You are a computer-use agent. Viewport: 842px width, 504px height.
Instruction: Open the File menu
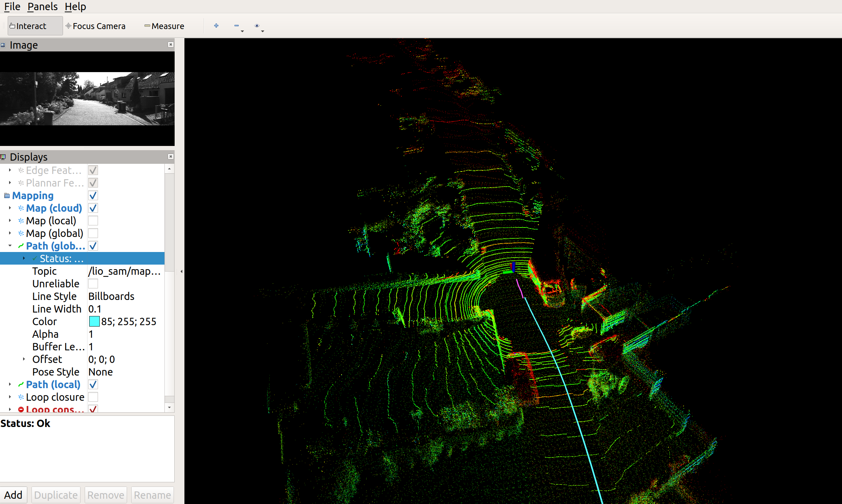point(12,6)
